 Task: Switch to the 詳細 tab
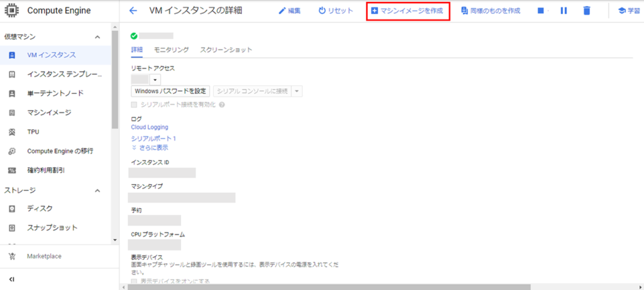(x=136, y=50)
